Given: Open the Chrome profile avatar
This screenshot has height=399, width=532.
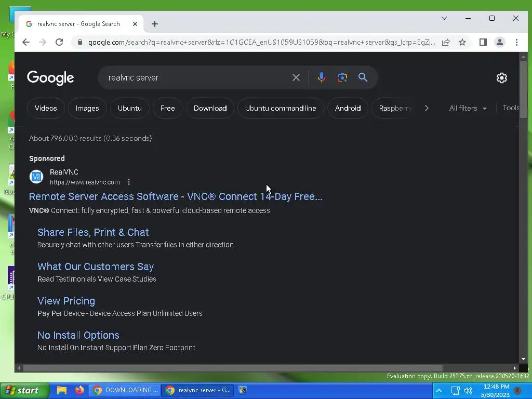Looking at the screenshot, I should pyautogui.click(x=499, y=42).
